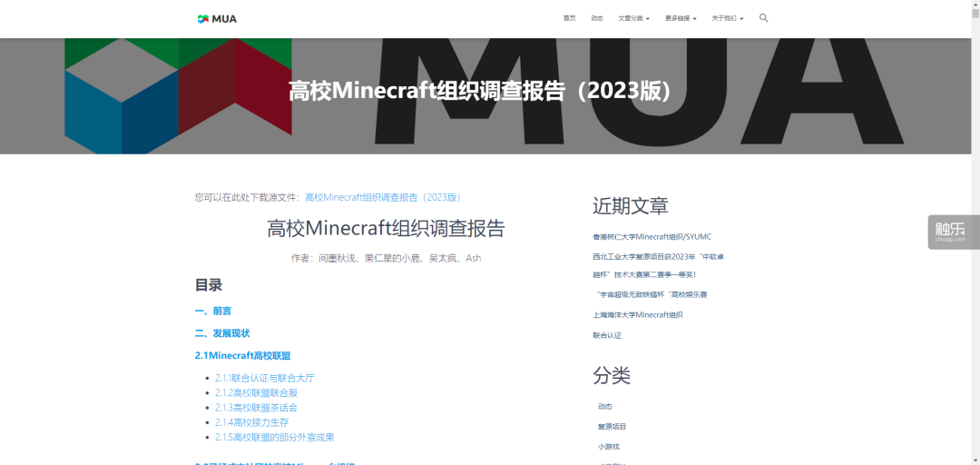Open the 动态 category under 分类
The width and height of the screenshot is (980, 465).
click(x=605, y=406)
